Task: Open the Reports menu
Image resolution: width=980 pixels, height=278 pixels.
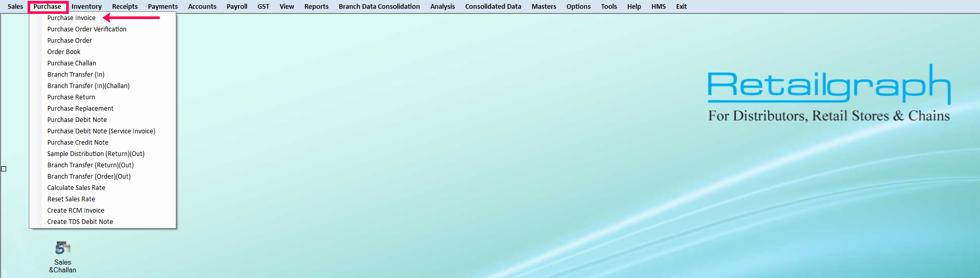Action: (316, 7)
